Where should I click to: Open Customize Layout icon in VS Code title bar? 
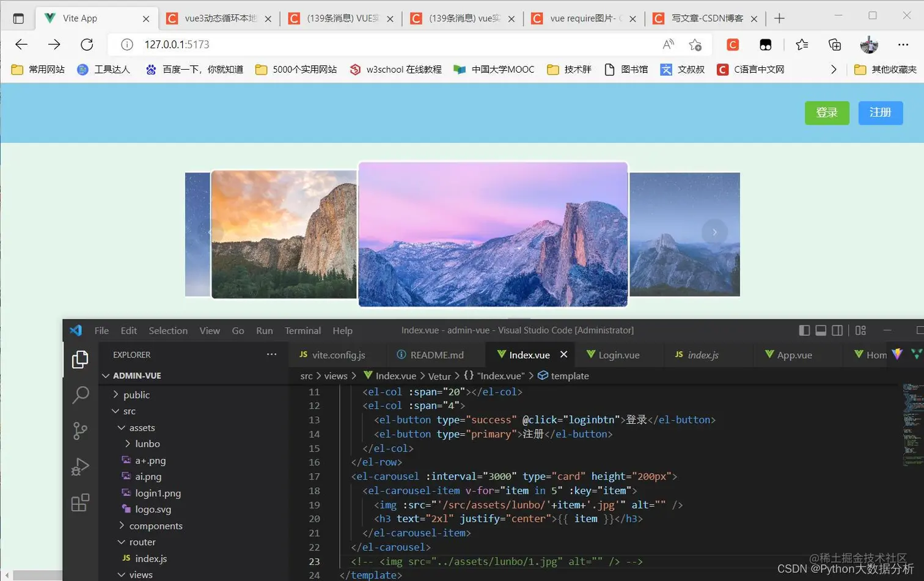coord(860,331)
